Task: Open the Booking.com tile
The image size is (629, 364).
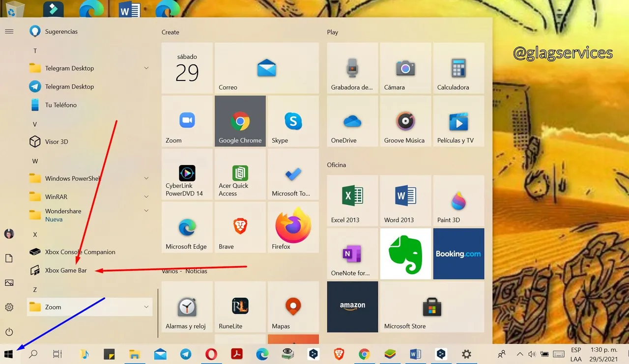Action: tap(458, 254)
